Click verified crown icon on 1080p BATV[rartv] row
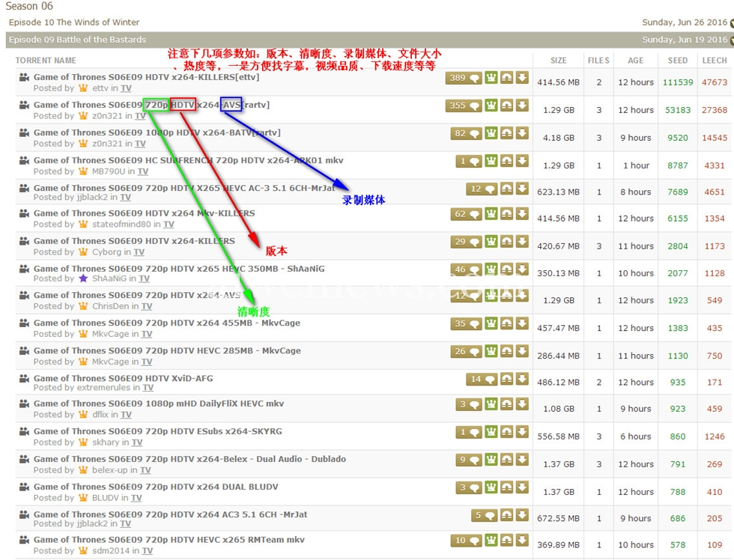This screenshot has width=734, height=560. tap(491, 133)
